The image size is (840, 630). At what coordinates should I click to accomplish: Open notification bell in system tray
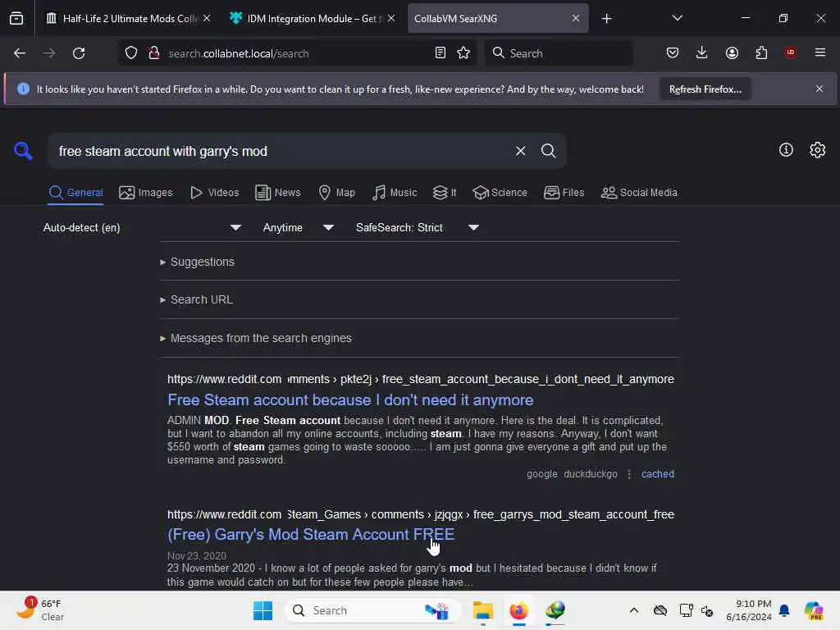tap(784, 610)
